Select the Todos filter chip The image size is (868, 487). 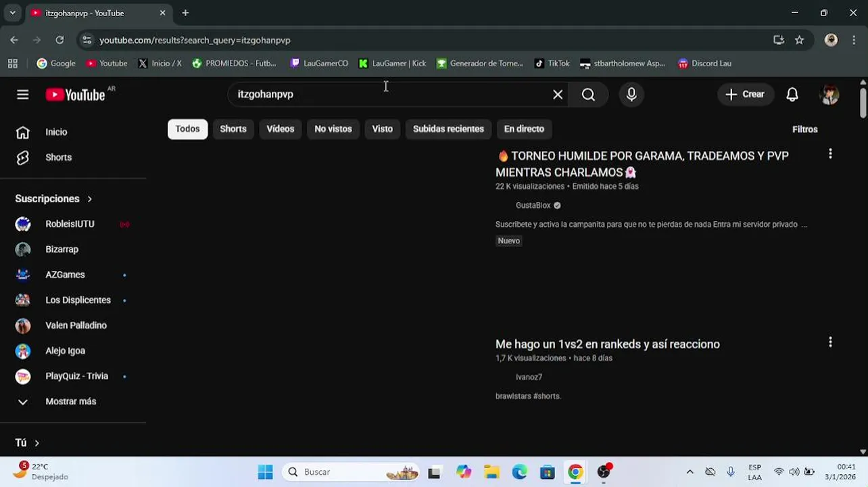tap(187, 129)
